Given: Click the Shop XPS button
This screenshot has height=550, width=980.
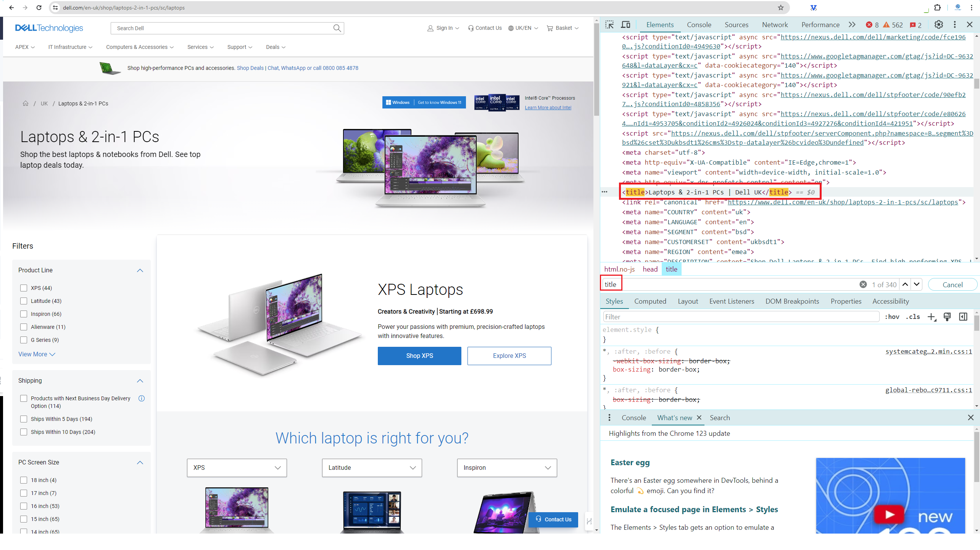Looking at the screenshot, I should (419, 356).
